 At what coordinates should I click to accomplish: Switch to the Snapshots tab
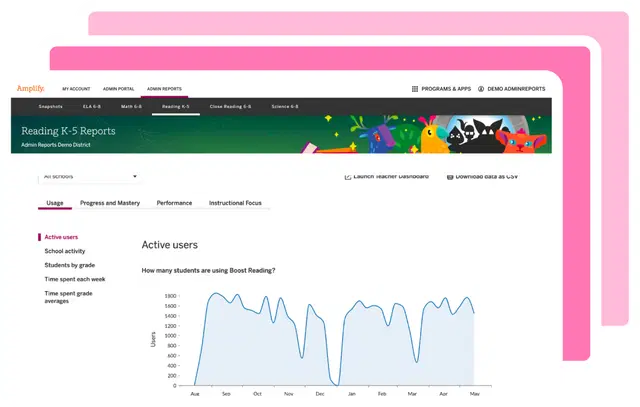click(50, 106)
